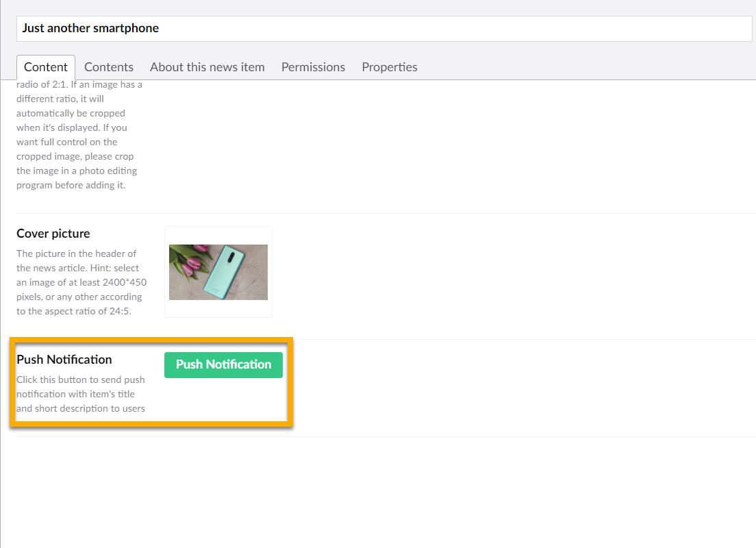Click the smartphone cover picture thumbnail

click(x=218, y=272)
